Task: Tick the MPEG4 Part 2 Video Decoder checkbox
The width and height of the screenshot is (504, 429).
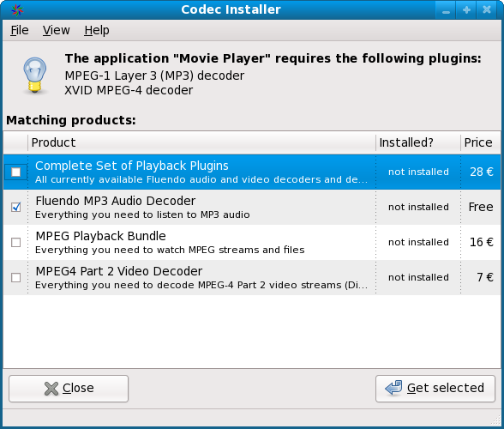Action: pyautogui.click(x=15, y=277)
